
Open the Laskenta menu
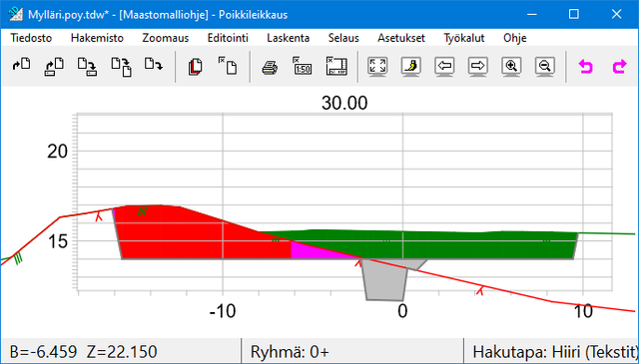tap(289, 38)
